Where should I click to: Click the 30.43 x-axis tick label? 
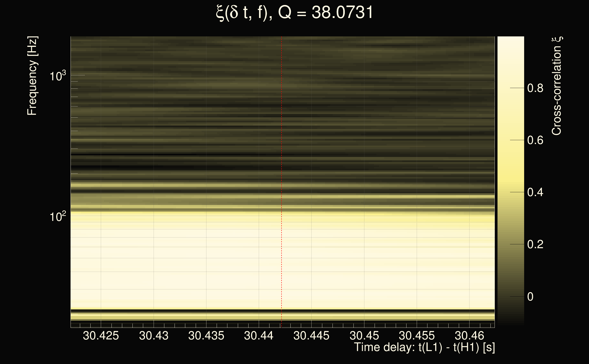(154, 336)
